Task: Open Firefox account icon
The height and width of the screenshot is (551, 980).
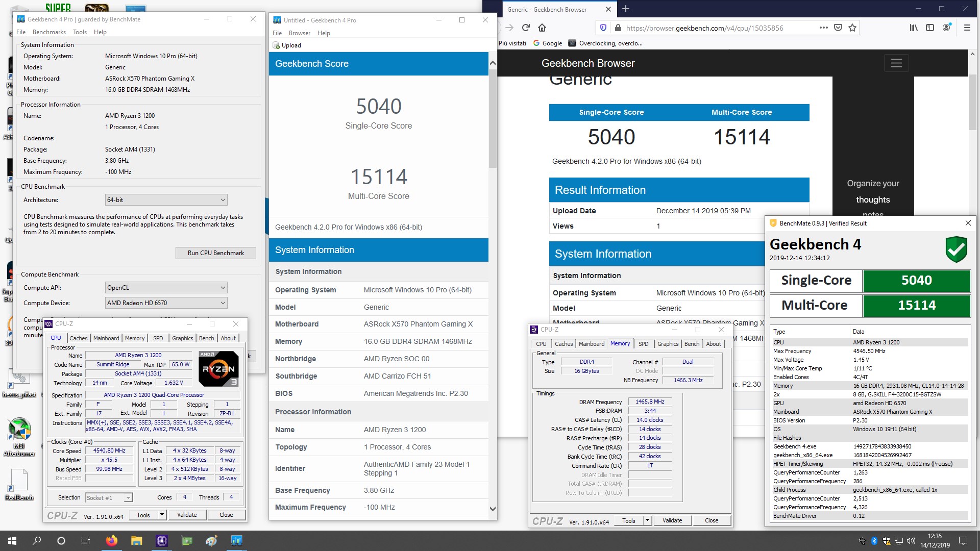Action: [x=946, y=28]
